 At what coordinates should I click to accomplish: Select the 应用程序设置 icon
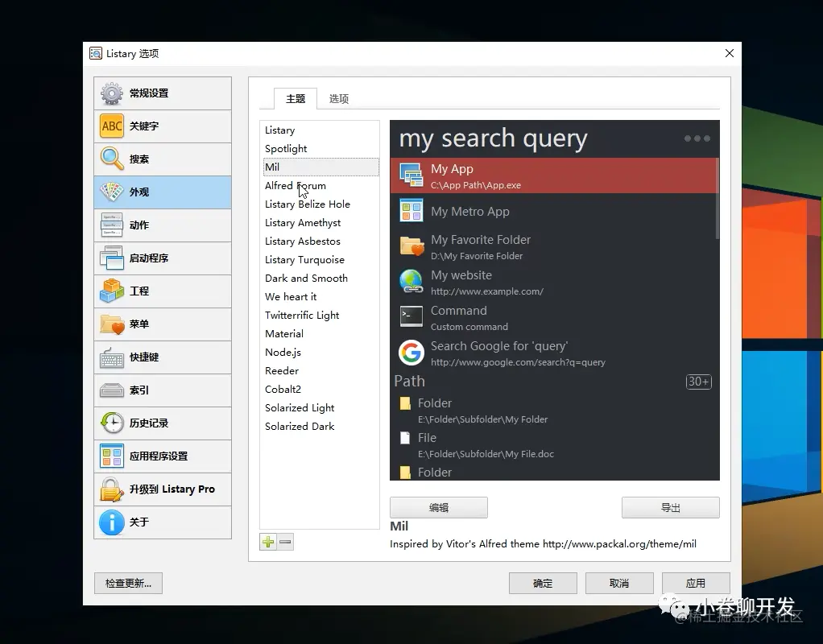tap(111, 456)
